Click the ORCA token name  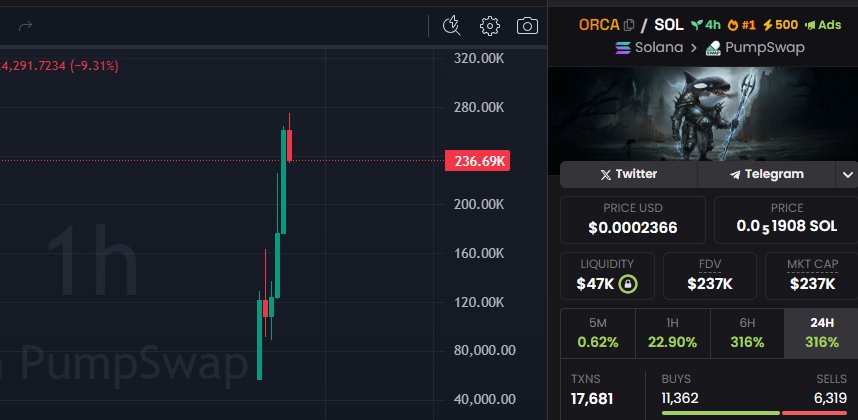pyautogui.click(x=599, y=25)
